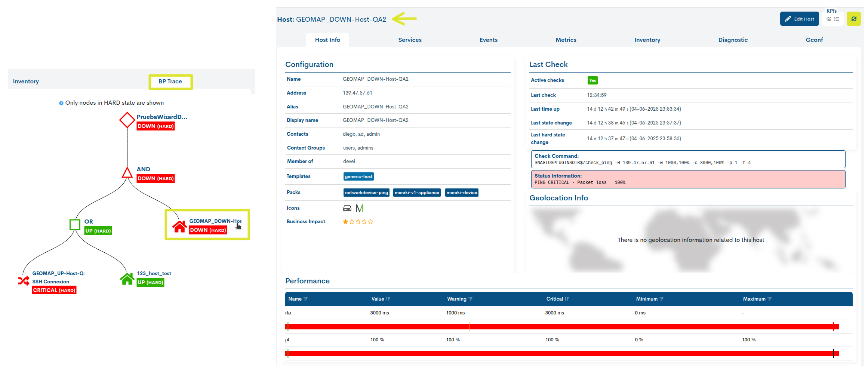Click the Status Information PING CRITICAL box
Viewport: 868px width, 372px height.
pos(688,179)
